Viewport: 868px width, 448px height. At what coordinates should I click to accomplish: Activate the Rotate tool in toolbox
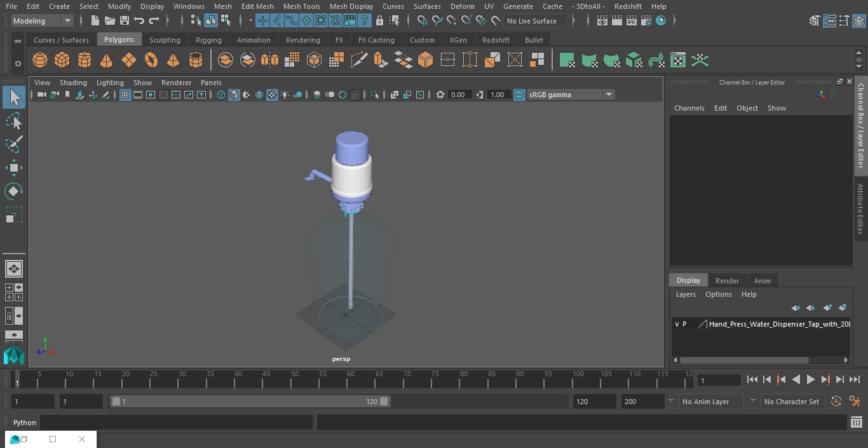pos(13,191)
